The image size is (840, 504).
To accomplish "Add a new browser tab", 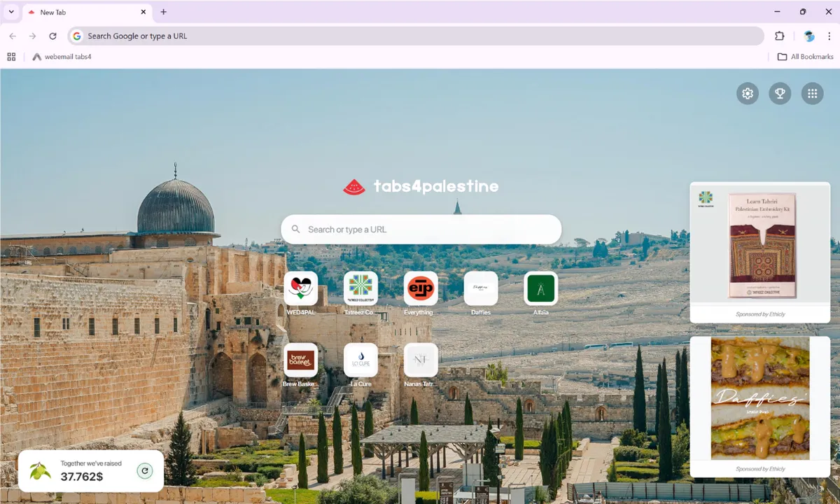I will (x=164, y=12).
